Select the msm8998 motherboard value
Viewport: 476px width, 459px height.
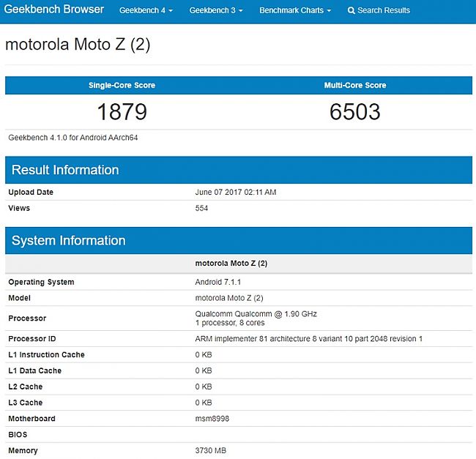pyautogui.click(x=212, y=419)
